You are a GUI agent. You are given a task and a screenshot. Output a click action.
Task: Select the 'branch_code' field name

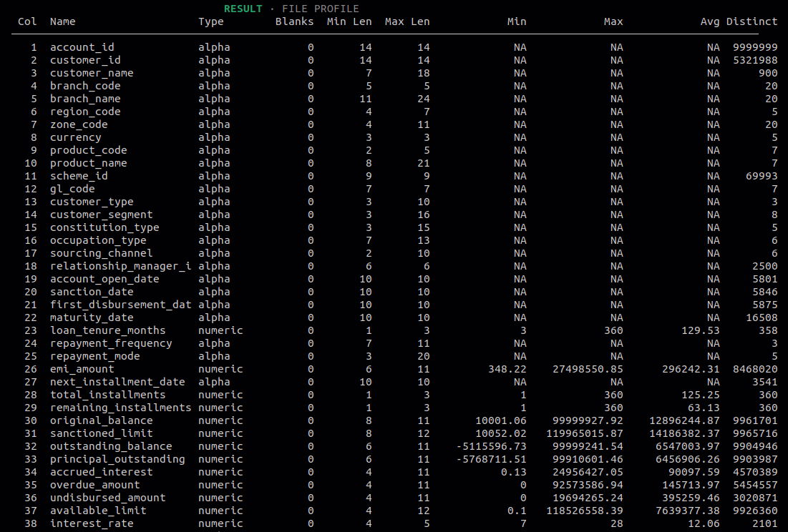click(85, 86)
